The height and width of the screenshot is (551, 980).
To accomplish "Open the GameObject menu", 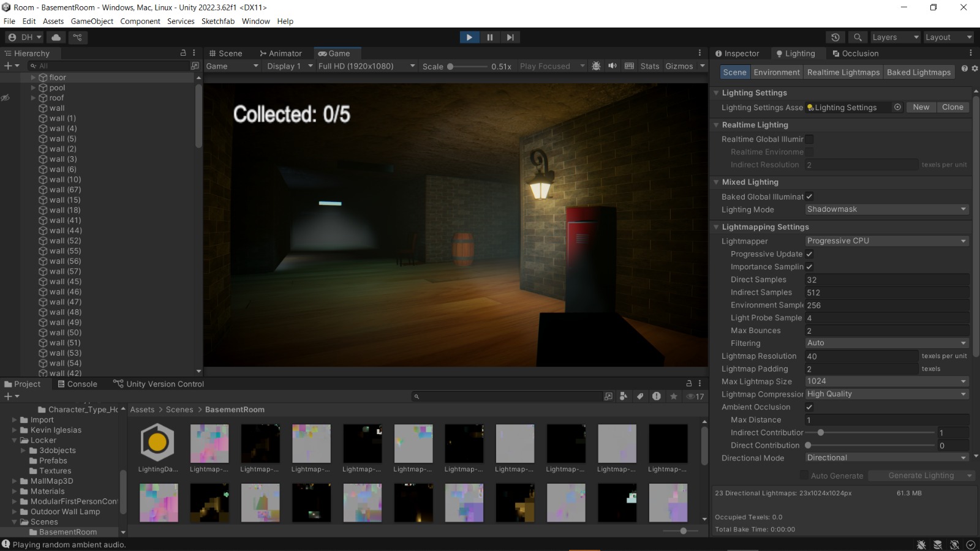I will (x=92, y=21).
